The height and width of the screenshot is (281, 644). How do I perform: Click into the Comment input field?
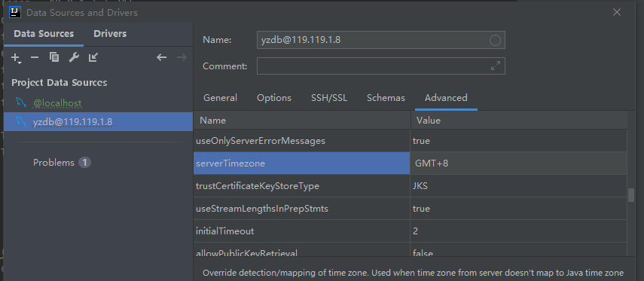[380, 66]
